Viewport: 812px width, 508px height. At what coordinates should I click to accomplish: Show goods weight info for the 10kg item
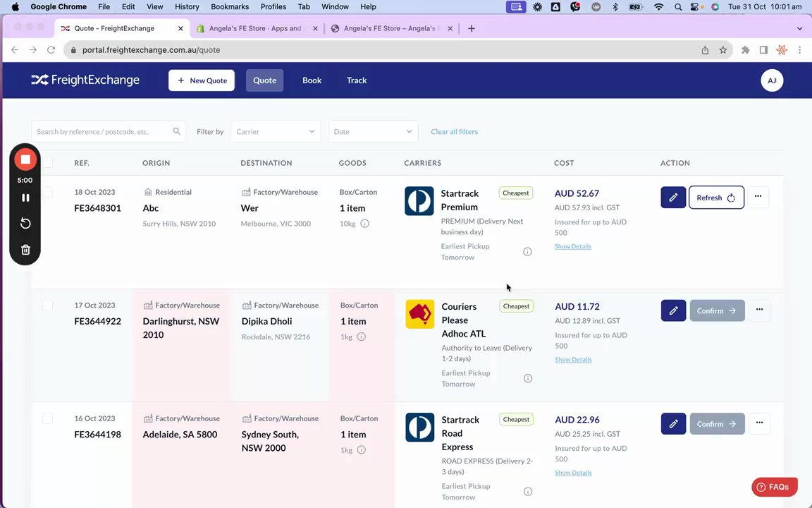[x=364, y=224]
